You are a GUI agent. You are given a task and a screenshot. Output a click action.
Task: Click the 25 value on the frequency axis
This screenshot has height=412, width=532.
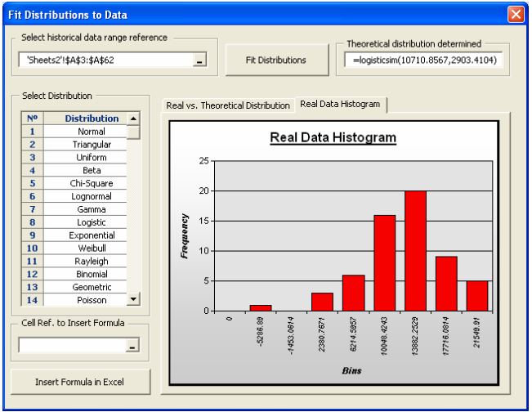[204, 161]
